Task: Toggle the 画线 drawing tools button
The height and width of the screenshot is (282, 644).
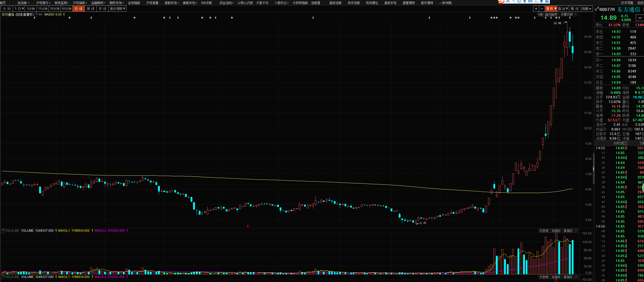Action: pyautogui.click(x=575, y=9)
